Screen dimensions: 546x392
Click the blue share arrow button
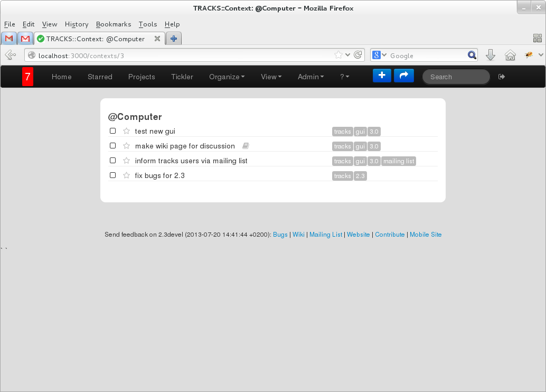tap(403, 76)
